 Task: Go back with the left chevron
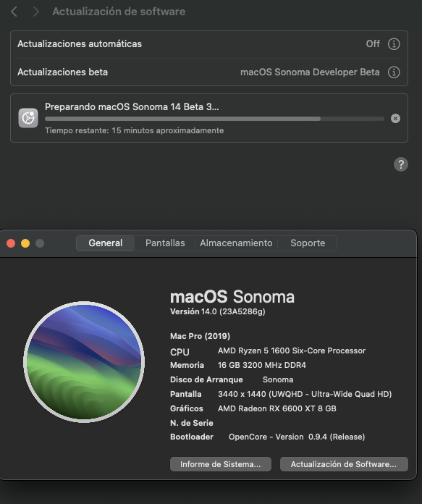click(14, 12)
